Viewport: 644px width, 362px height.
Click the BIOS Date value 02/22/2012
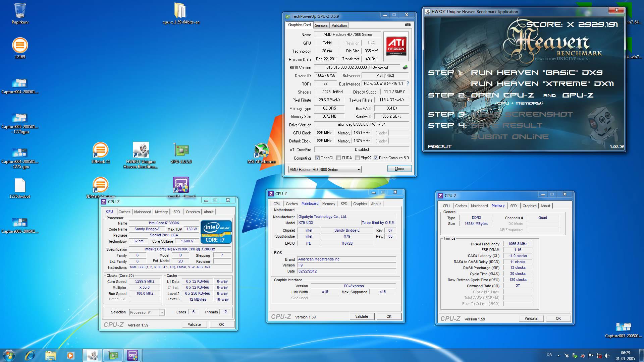tap(346, 271)
